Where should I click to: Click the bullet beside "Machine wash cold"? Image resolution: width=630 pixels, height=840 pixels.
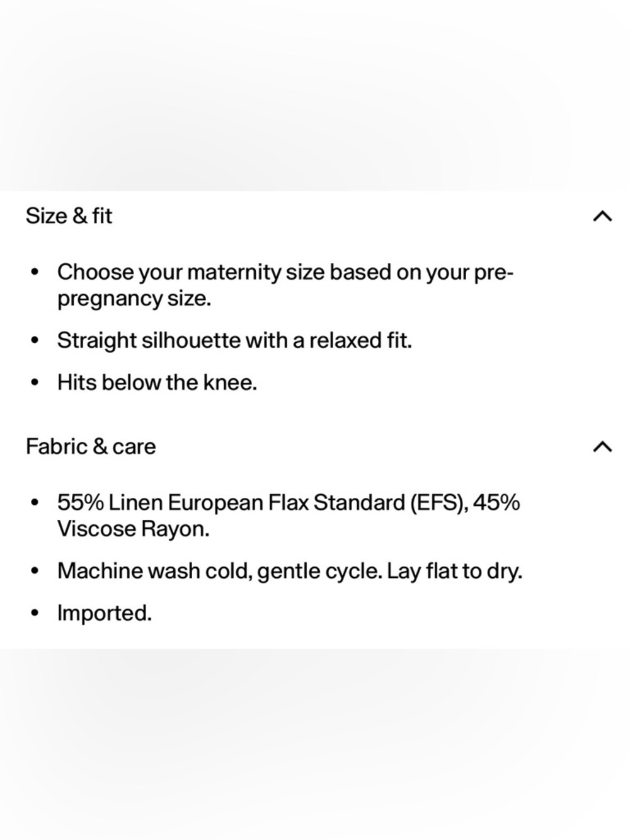[x=35, y=571]
